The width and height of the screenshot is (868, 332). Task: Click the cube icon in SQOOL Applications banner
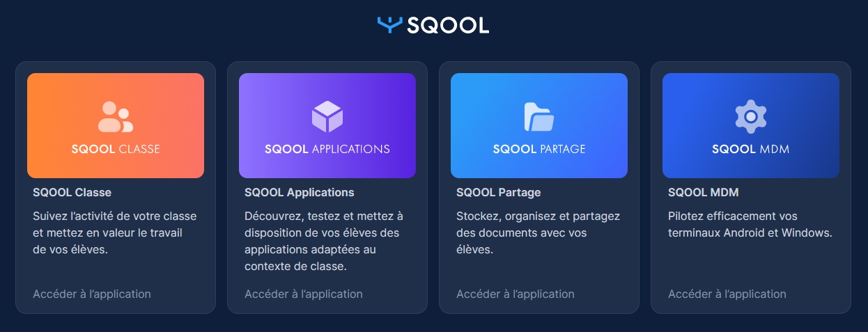tap(327, 117)
